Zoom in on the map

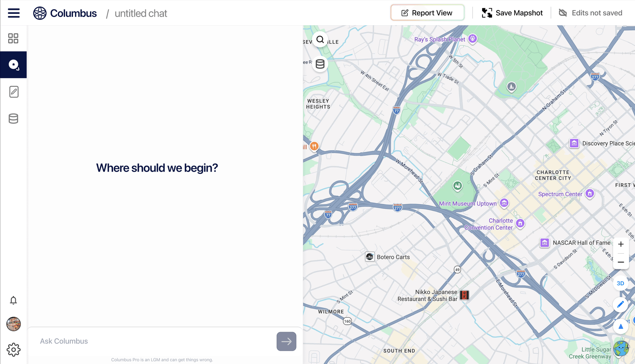click(x=621, y=244)
